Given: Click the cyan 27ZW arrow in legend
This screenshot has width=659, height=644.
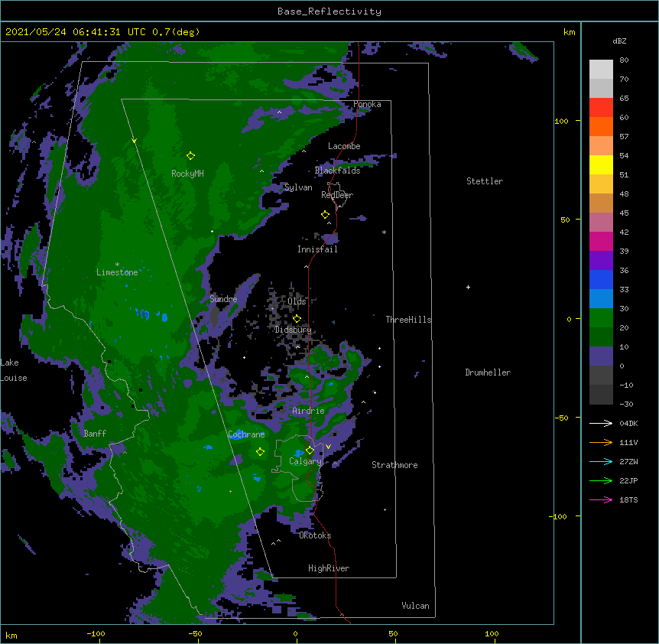Looking at the screenshot, I should pos(601,461).
